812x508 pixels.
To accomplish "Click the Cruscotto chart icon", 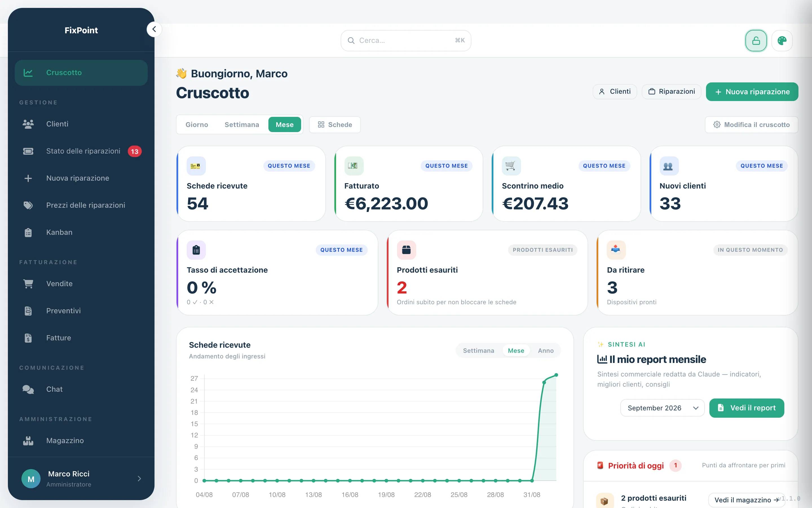I will [28, 73].
